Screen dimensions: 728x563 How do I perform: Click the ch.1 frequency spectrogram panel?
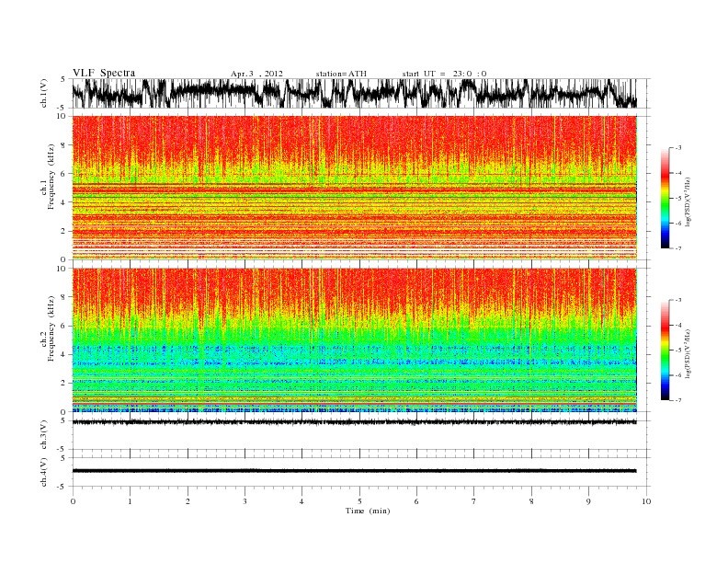click(x=354, y=188)
